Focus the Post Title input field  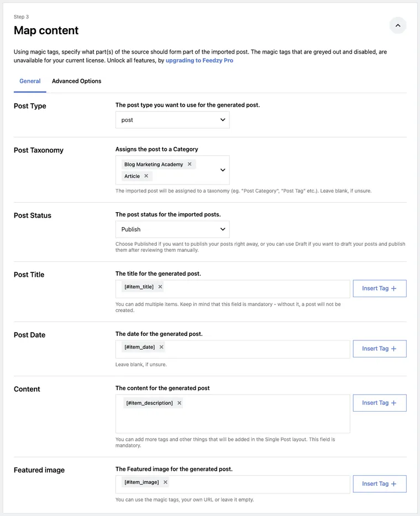(x=233, y=289)
